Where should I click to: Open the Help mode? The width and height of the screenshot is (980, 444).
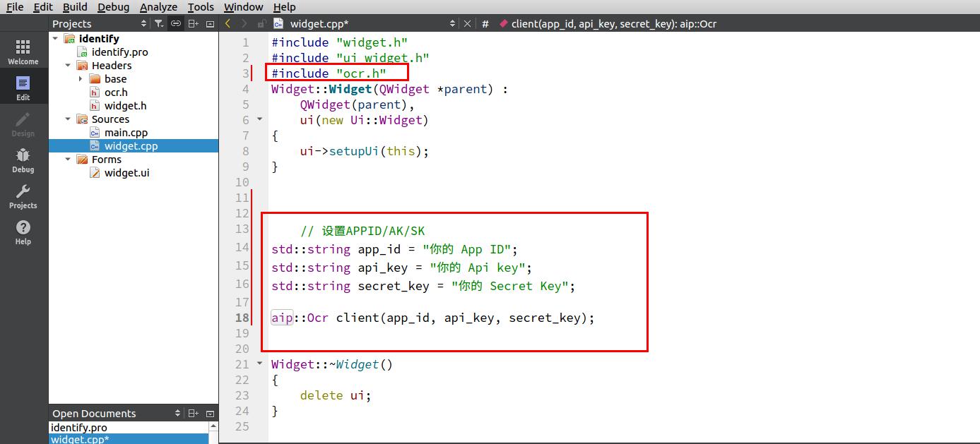tap(23, 232)
